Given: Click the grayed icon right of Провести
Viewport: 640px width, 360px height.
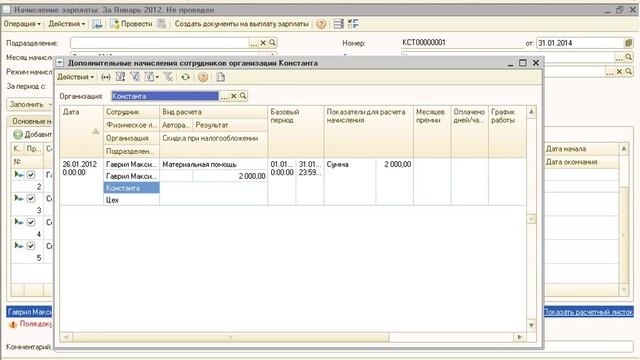Looking at the screenshot, I should point(162,24).
